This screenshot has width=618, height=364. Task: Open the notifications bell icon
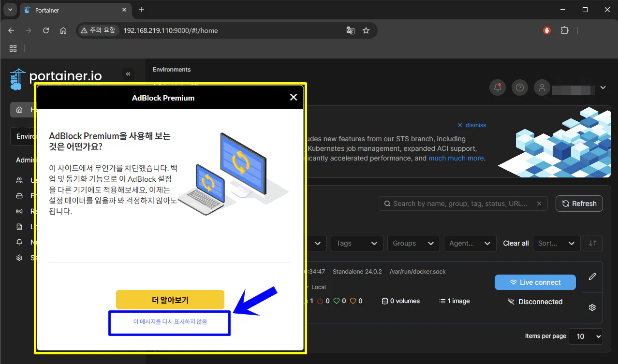(x=498, y=87)
